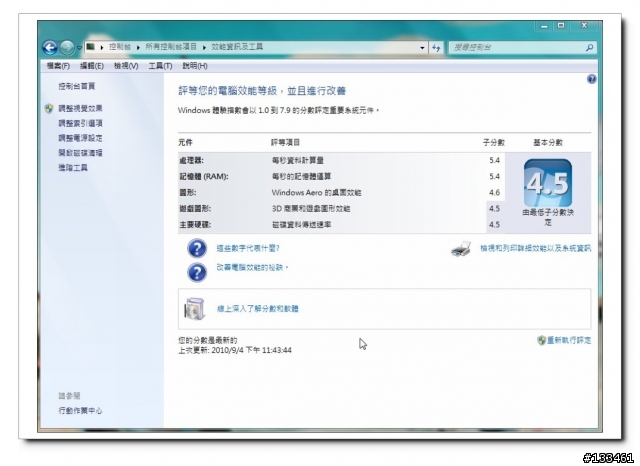
Task: Click the refresh button beside address bar
Action: [x=436, y=48]
